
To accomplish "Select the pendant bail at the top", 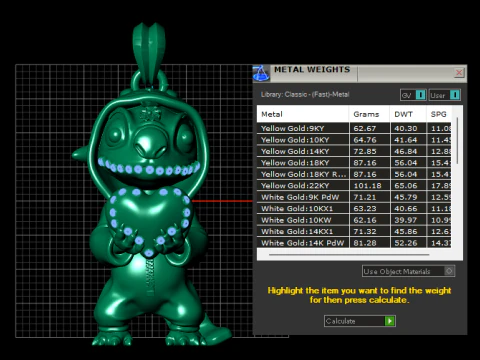I will coord(149,53).
